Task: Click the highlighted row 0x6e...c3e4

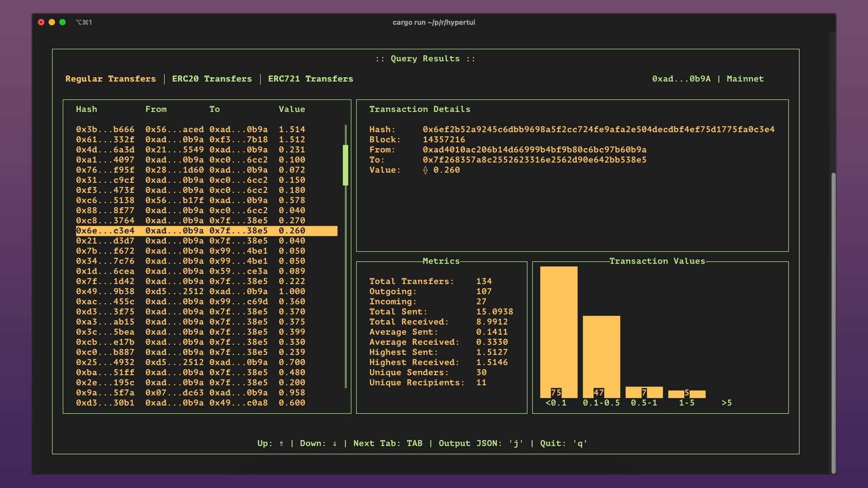Action: click(207, 231)
